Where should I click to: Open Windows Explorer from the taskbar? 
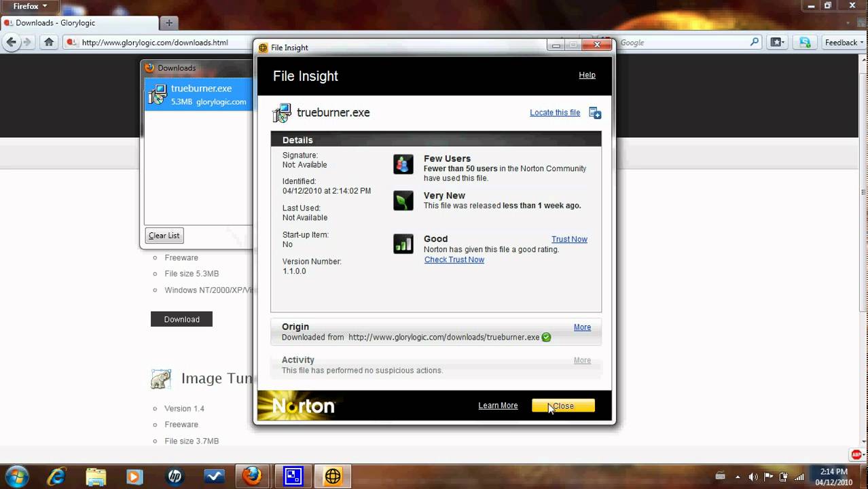click(96, 476)
